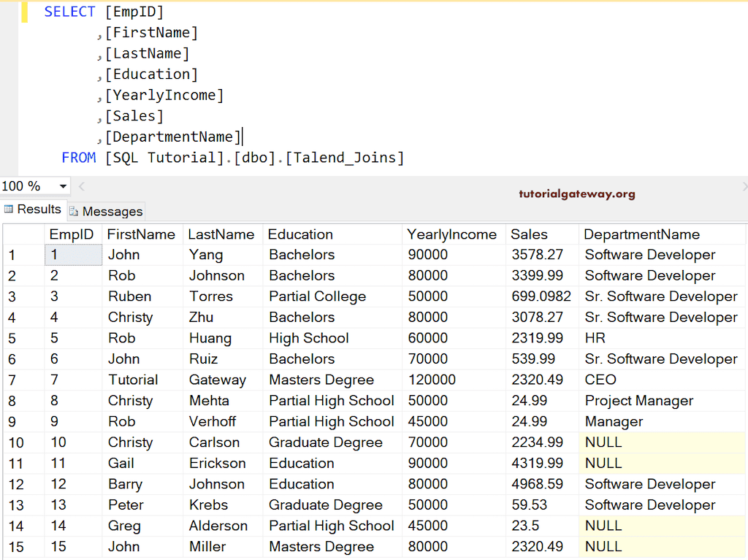Click the 'High School' Education cell
The image size is (748, 560).
[x=332, y=338]
